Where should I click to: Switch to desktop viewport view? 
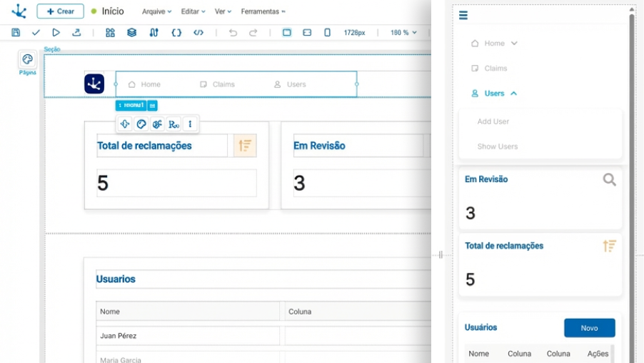point(287,33)
